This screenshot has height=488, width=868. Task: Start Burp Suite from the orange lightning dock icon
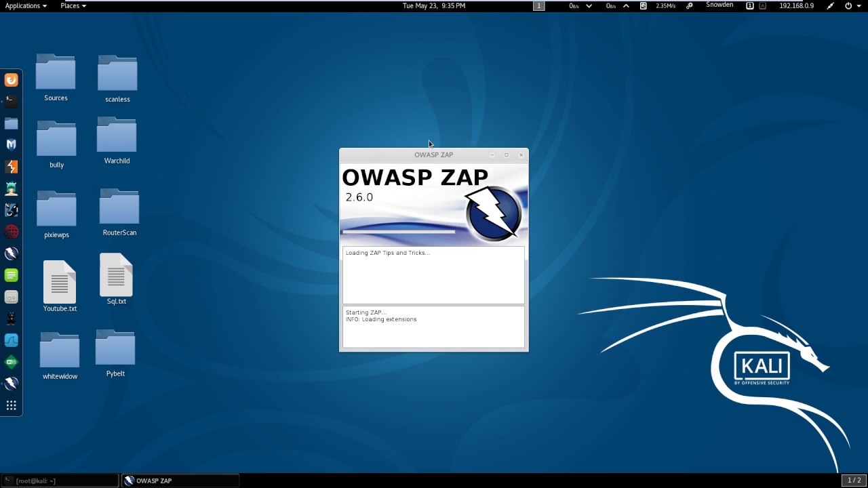tap(11, 167)
